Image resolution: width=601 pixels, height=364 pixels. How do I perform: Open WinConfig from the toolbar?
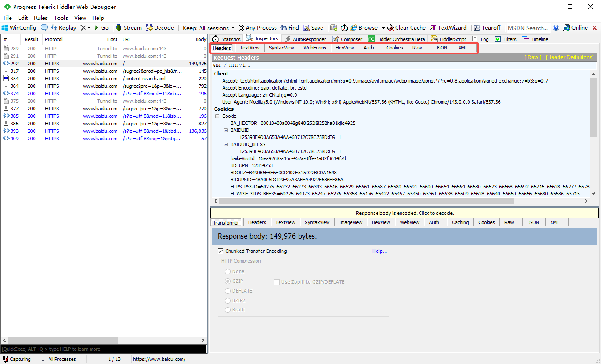19,28
